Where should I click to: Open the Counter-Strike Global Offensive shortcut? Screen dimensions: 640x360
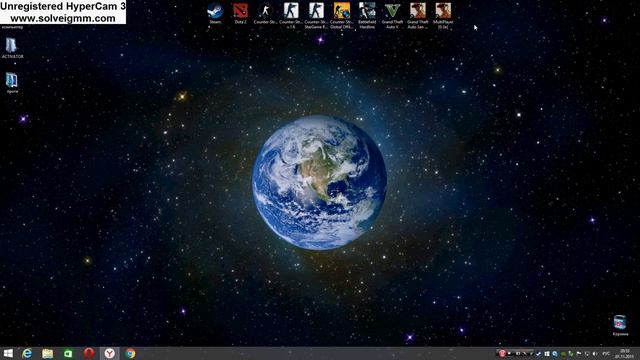(x=341, y=16)
